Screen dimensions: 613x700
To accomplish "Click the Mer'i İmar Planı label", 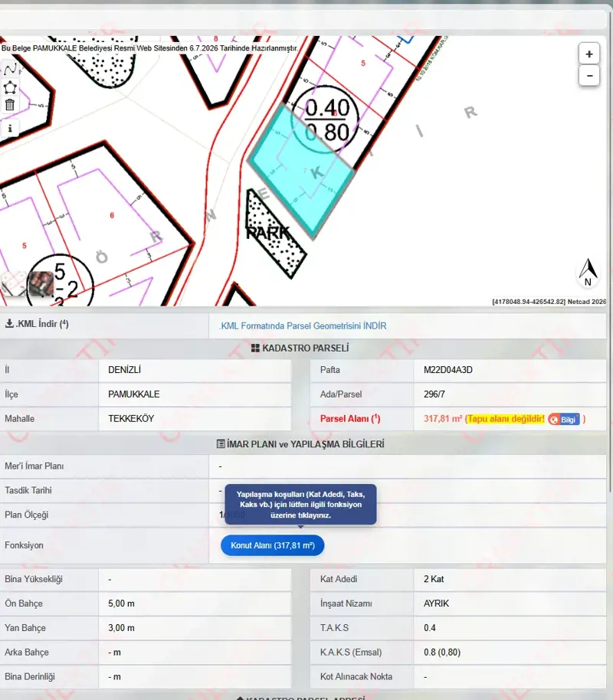I will (34, 466).
